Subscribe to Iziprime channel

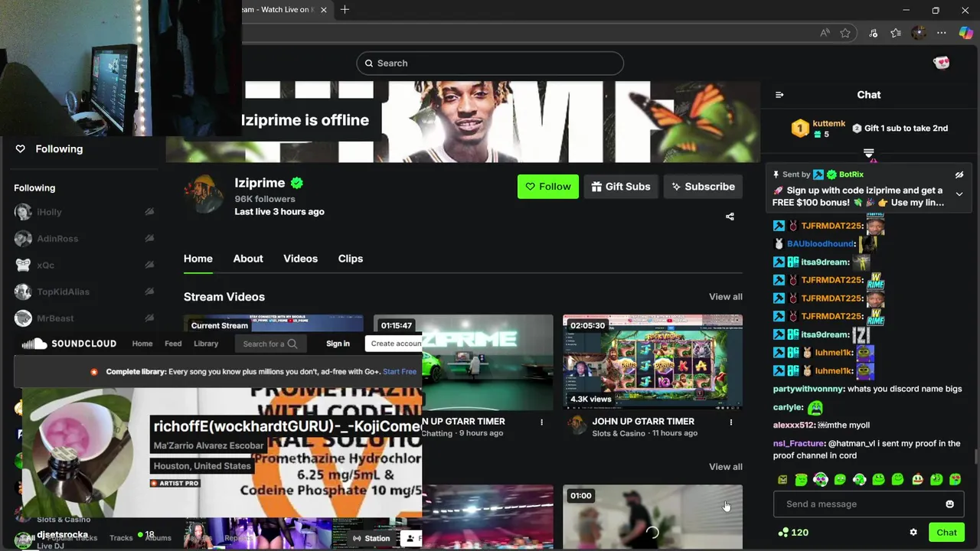(x=703, y=187)
